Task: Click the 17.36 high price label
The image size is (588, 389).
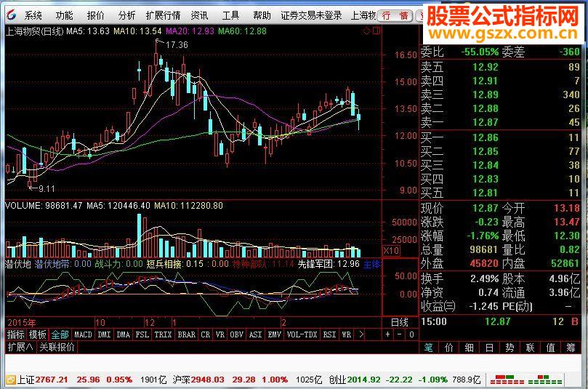Action: pyautogui.click(x=177, y=45)
